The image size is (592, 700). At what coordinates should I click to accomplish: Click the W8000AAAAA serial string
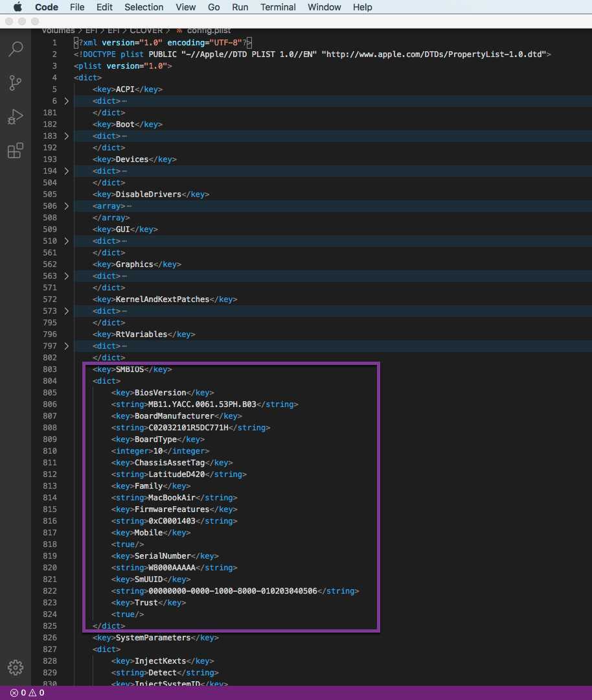coord(172,567)
